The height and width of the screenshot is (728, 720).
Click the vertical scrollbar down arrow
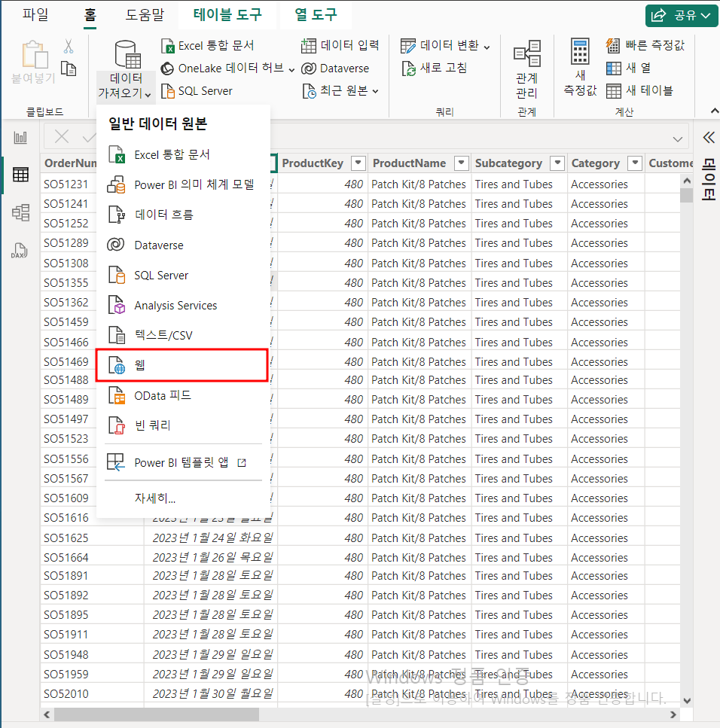(x=687, y=701)
